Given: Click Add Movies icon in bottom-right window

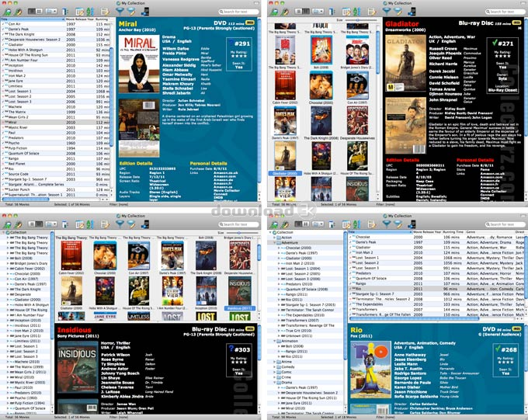Looking at the screenshot, I should (274, 224).
